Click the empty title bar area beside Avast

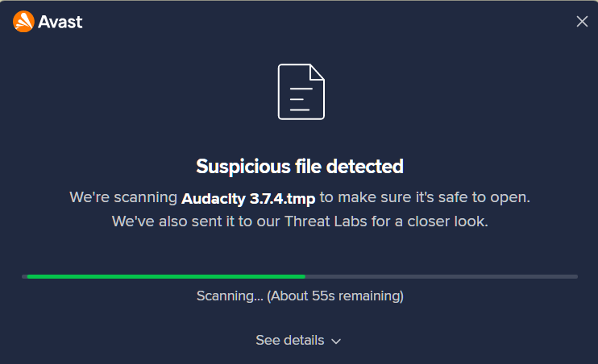point(322,22)
